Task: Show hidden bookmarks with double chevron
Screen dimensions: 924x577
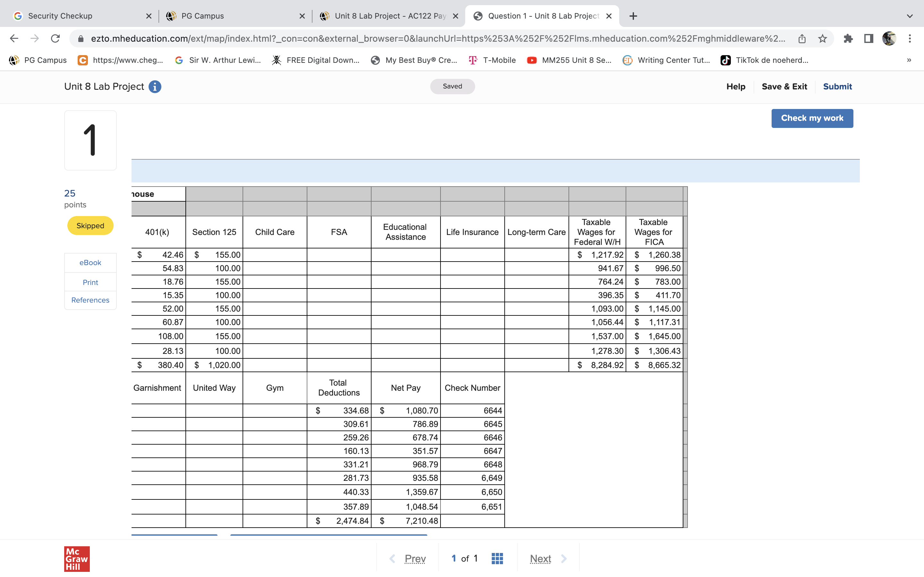Action: click(x=909, y=60)
